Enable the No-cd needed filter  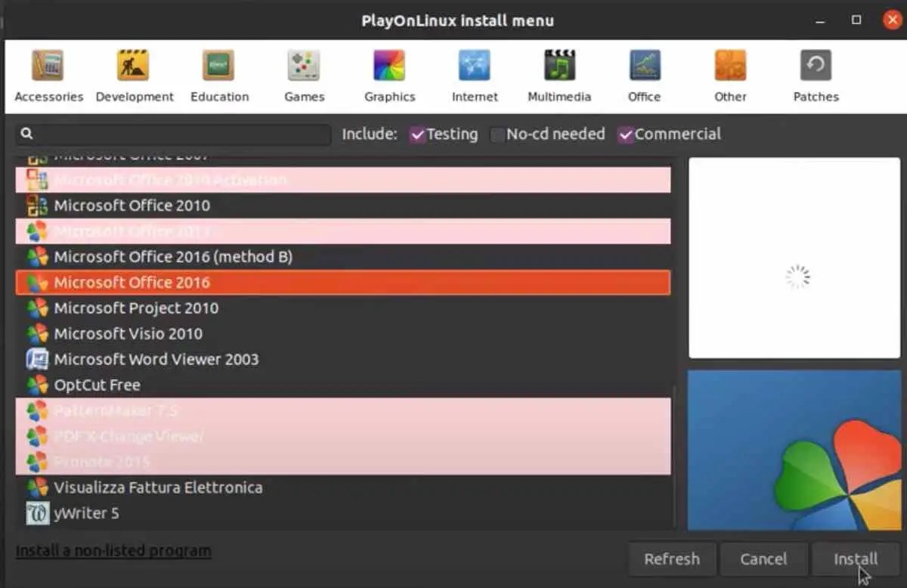pyautogui.click(x=498, y=134)
